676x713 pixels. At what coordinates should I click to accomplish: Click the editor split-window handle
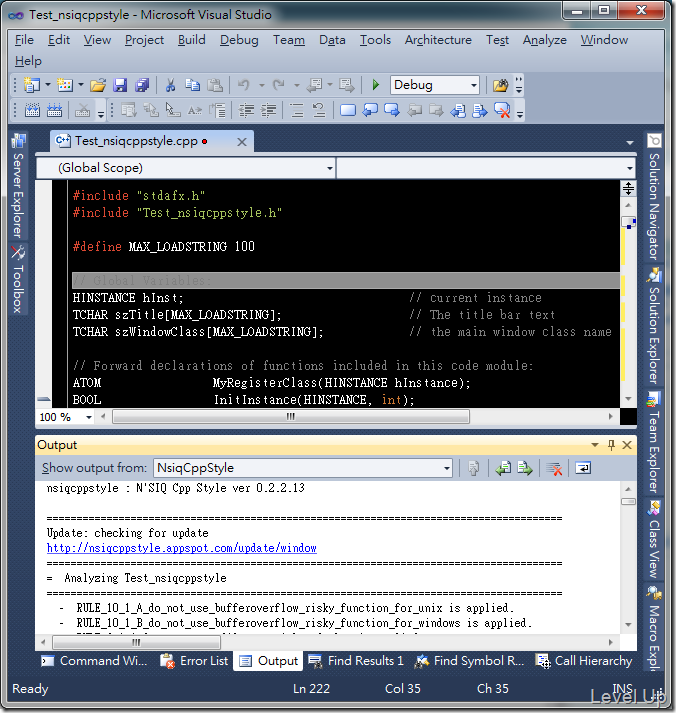click(628, 188)
